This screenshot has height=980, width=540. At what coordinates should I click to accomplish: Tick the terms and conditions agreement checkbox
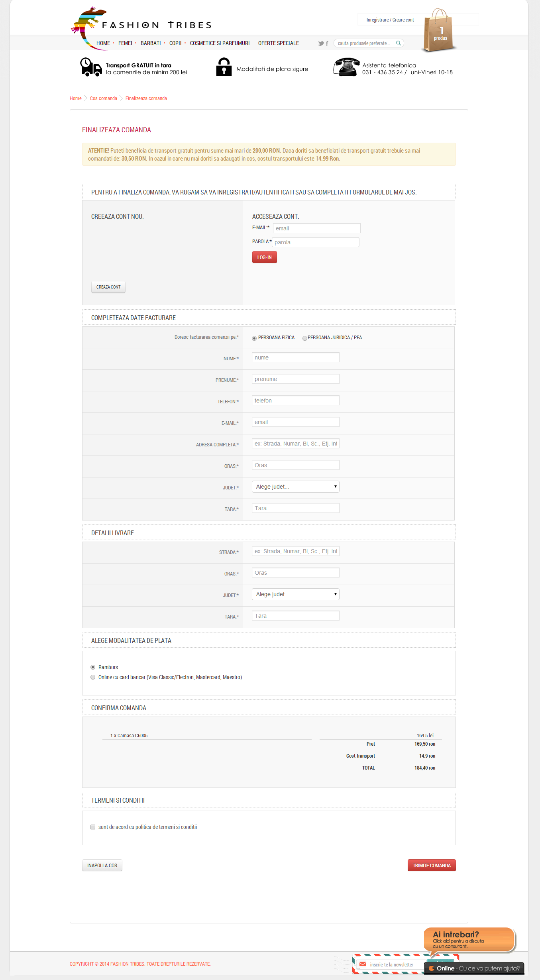[93, 827]
